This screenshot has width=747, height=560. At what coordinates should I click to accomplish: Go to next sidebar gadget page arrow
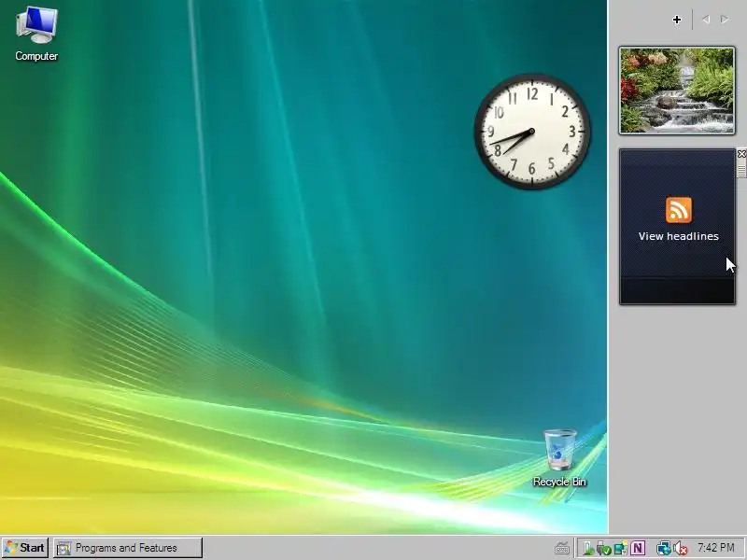point(725,20)
